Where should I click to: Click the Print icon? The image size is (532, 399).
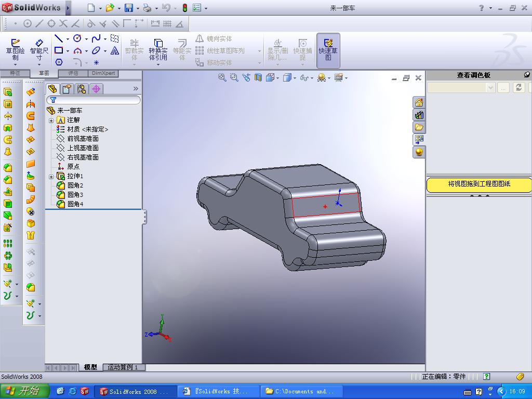click(x=147, y=8)
